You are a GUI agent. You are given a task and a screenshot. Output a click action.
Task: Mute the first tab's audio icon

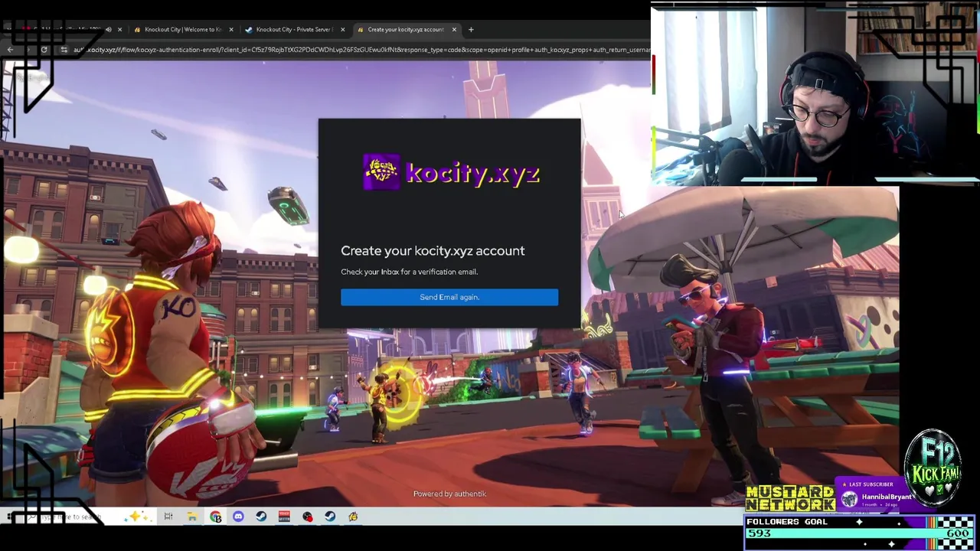[x=108, y=30]
